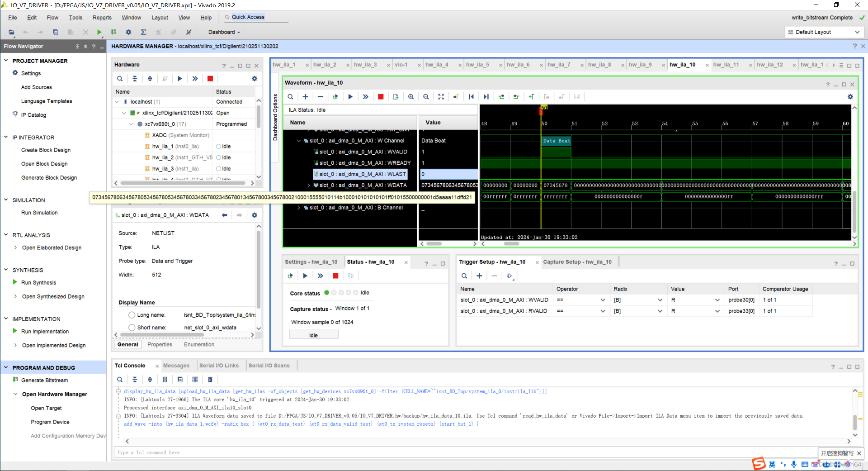868x471 pixels.
Task: Zoom Fit the waveform display
Action: [441, 96]
